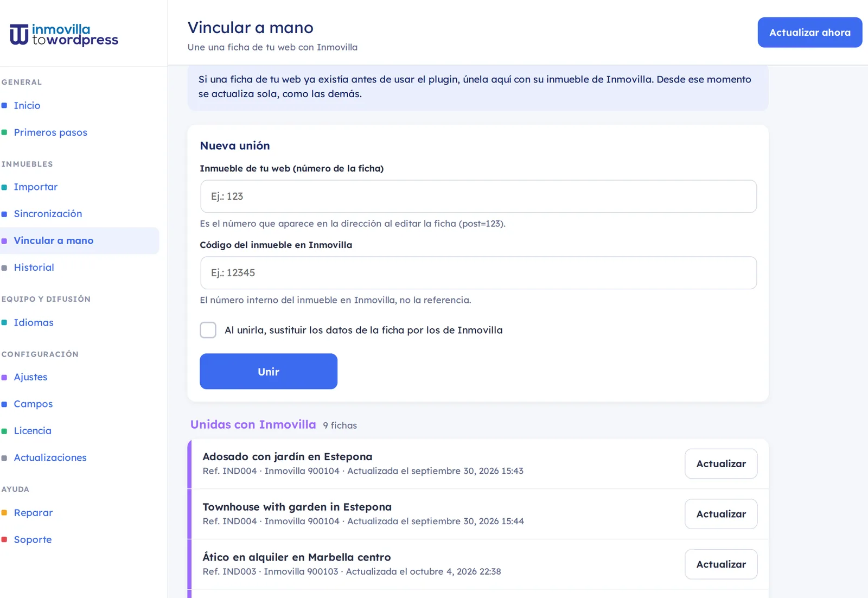
Task: Go to Primeros pasos
Action: (50, 132)
